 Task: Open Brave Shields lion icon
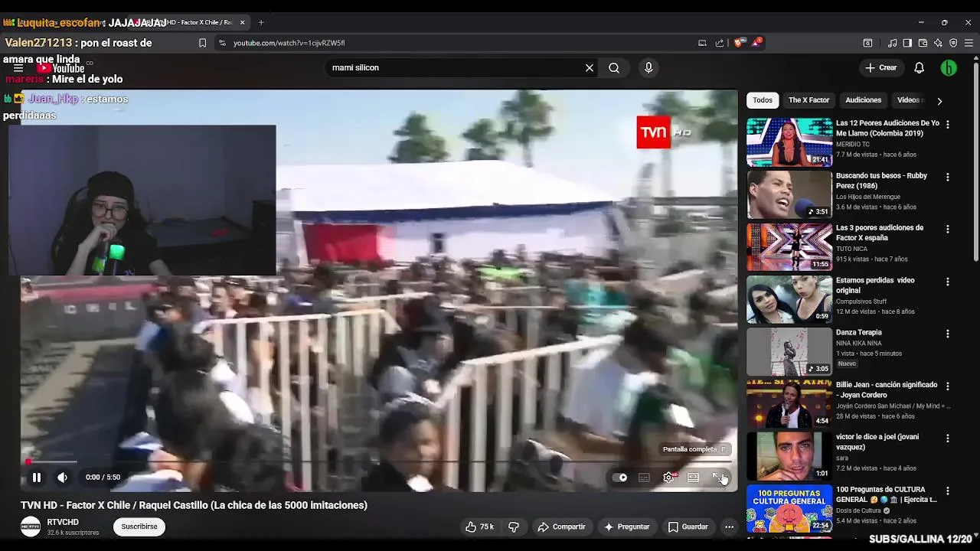point(738,43)
